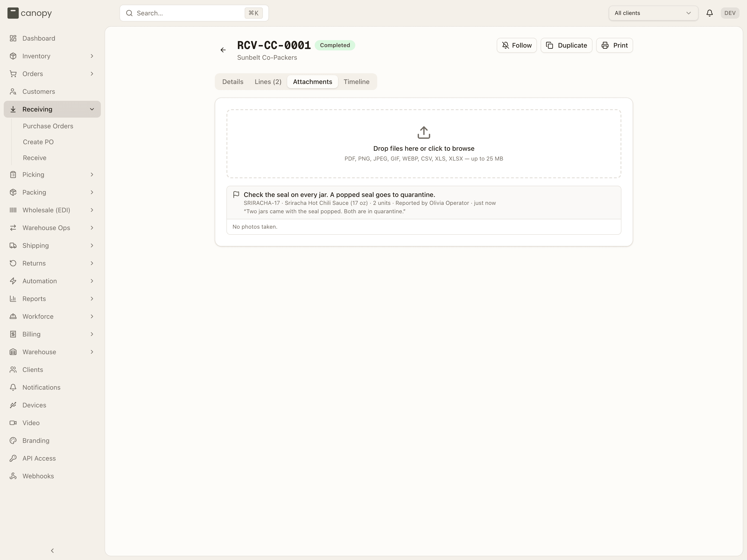Open the All clients dropdown

point(653,13)
